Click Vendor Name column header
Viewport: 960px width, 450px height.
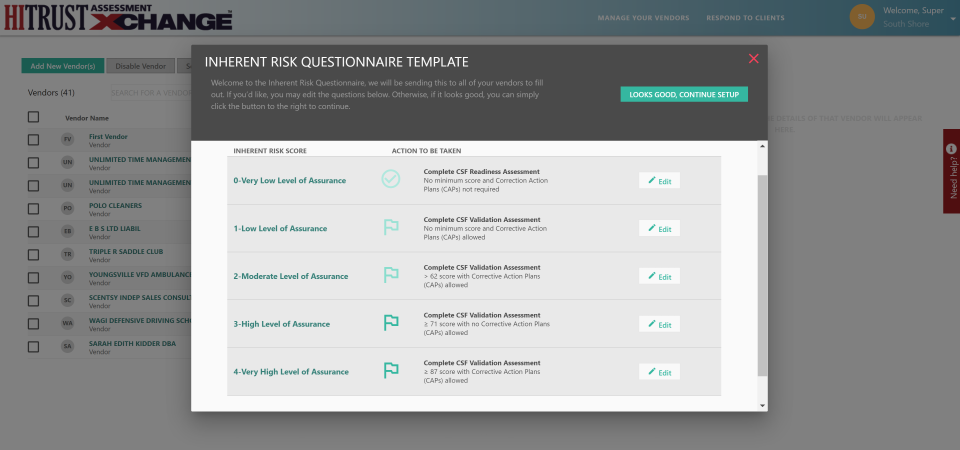pos(87,118)
